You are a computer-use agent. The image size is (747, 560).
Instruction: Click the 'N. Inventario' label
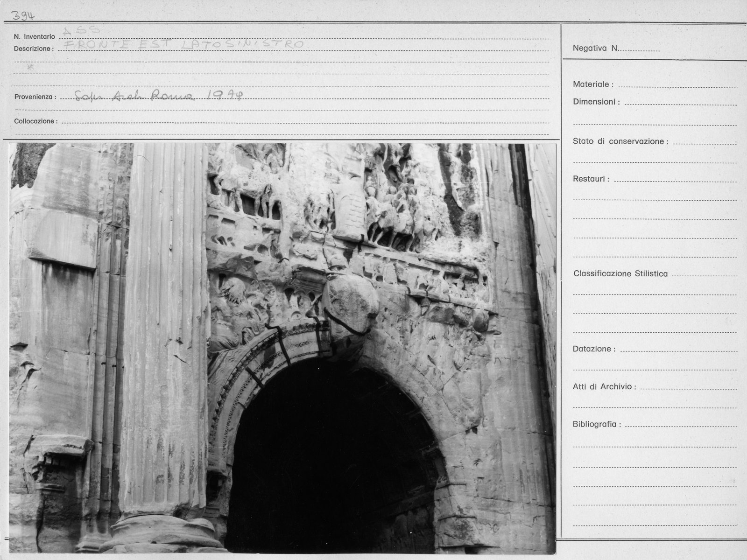click(35, 36)
